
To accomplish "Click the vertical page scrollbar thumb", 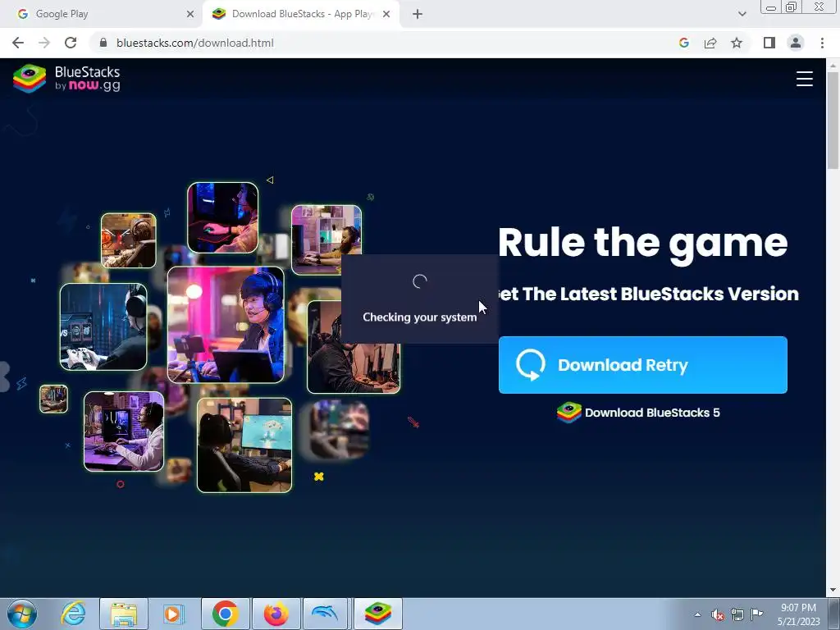I will tap(833, 121).
